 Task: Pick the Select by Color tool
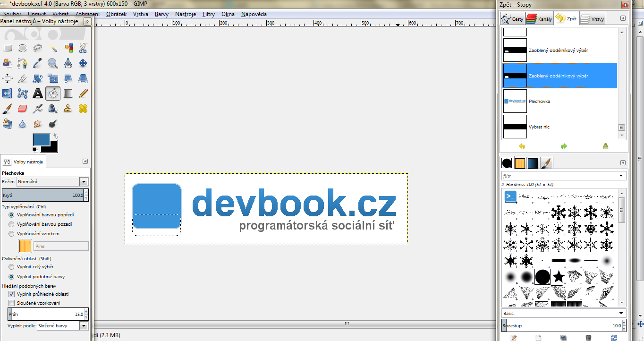pyautogui.click(x=68, y=48)
